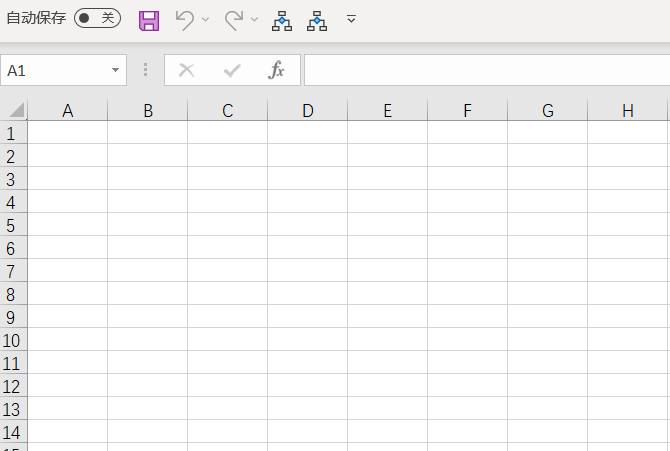Screen dimensions: 670x451
Task: Cancel entry with the X formula button
Action: click(x=186, y=70)
